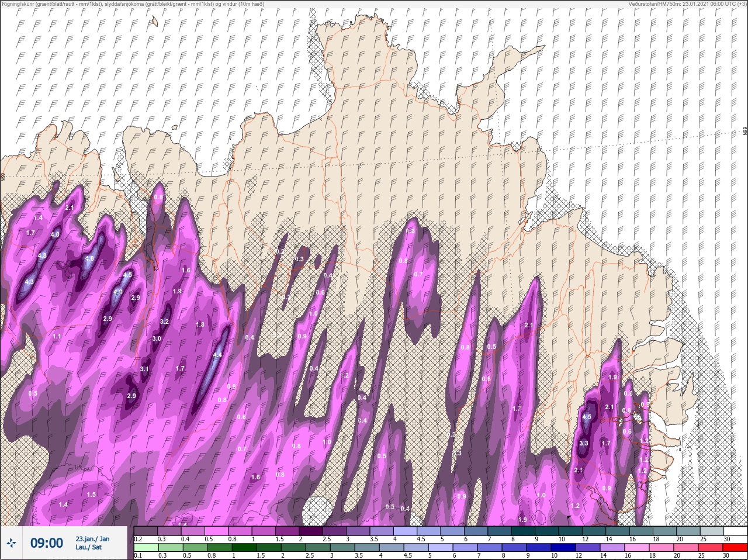
Task: Click the Veðurstofan logo icon beside 09:00
Action: (x=11, y=543)
